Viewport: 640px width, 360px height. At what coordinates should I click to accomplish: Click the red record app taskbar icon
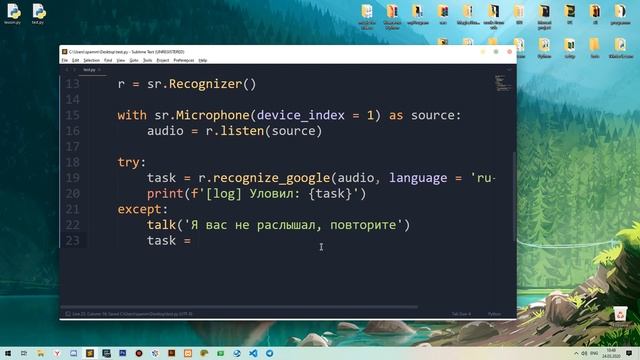click(139, 353)
